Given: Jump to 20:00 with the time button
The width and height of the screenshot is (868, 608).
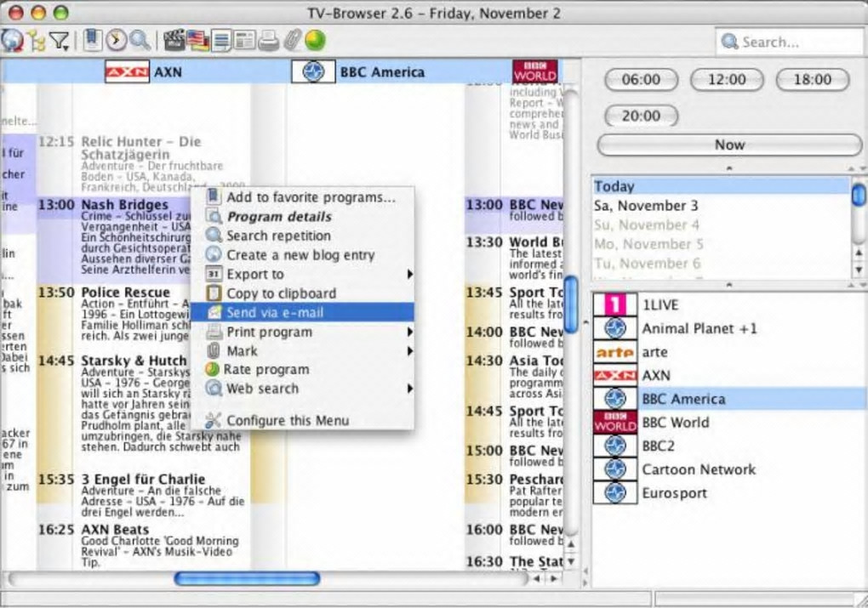Looking at the screenshot, I should 641,116.
